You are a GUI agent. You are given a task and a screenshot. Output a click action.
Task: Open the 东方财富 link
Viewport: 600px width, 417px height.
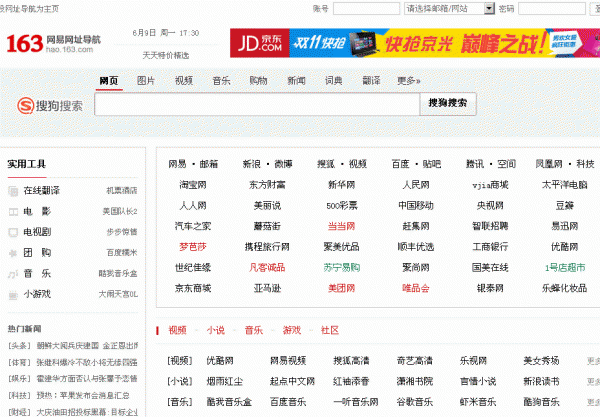click(267, 185)
